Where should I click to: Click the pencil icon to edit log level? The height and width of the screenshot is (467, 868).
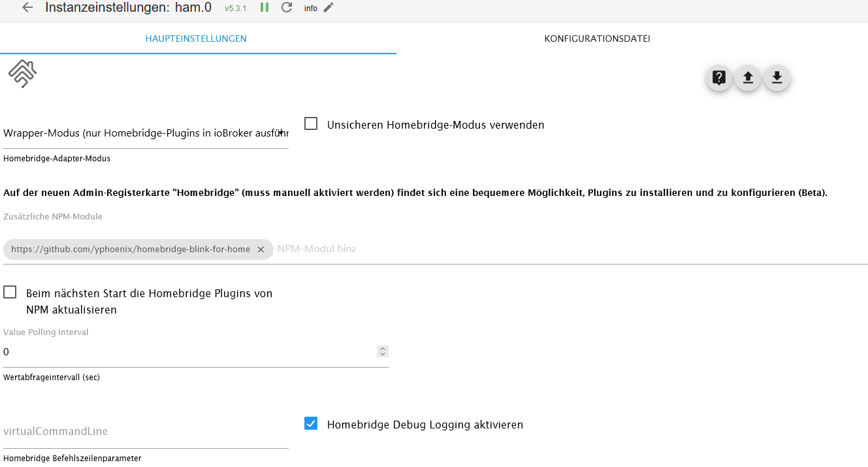pyautogui.click(x=329, y=8)
